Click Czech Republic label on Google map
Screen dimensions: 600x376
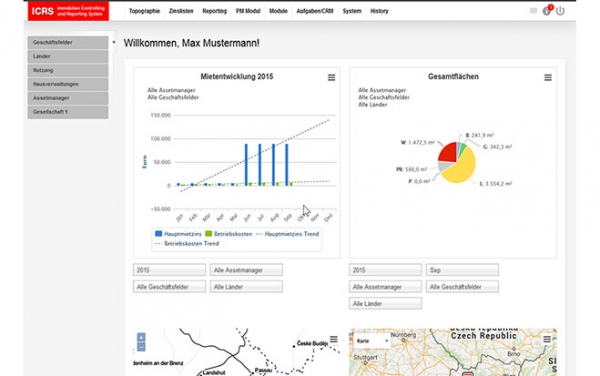484,336
